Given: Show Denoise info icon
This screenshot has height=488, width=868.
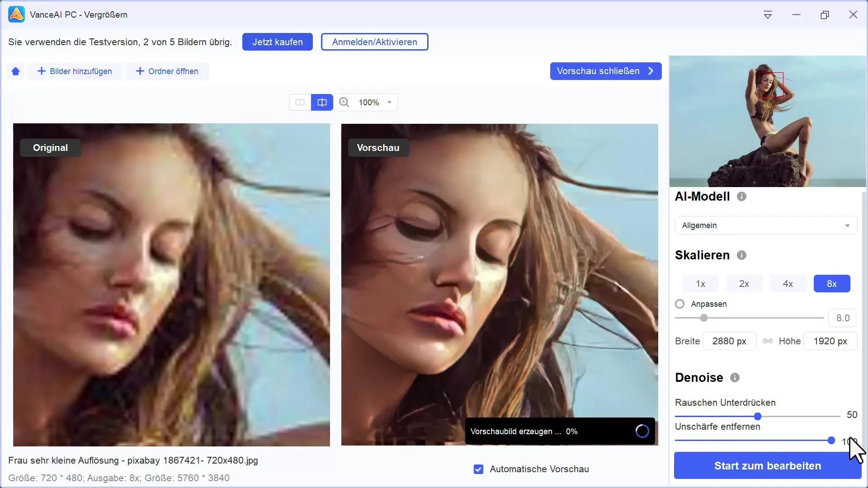Looking at the screenshot, I should [x=735, y=378].
